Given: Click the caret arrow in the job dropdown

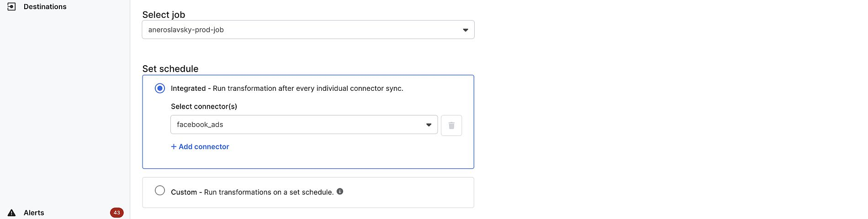Looking at the screenshot, I should pyautogui.click(x=466, y=30).
